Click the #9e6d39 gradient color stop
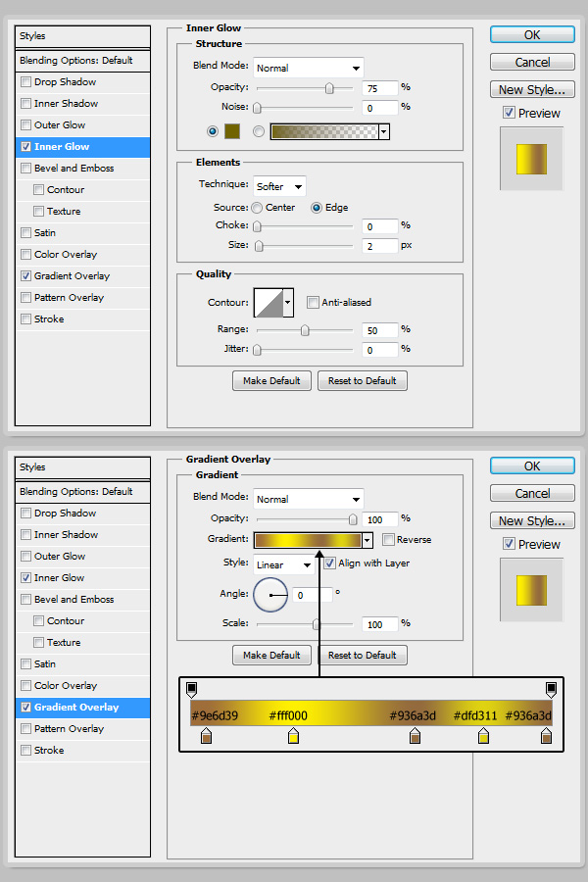Image resolution: width=588 pixels, height=882 pixels. tap(206, 736)
